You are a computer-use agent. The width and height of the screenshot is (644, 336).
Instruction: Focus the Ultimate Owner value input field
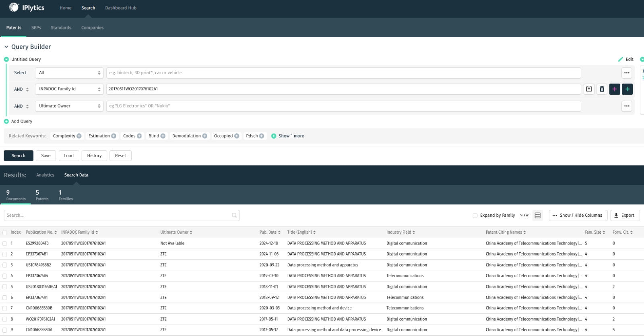click(x=344, y=106)
